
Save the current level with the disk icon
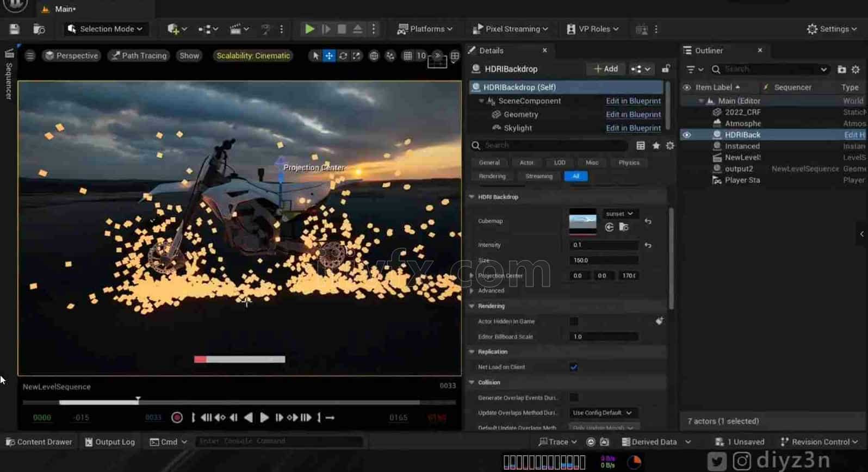[15, 29]
